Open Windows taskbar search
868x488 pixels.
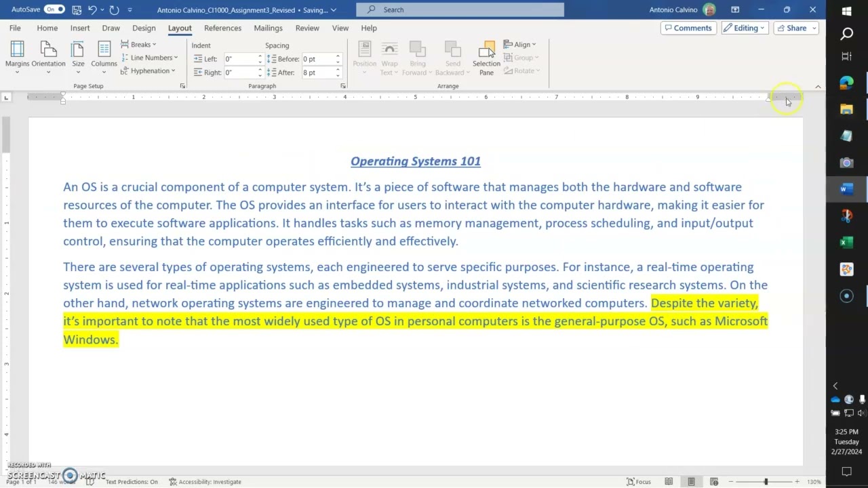point(846,34)
